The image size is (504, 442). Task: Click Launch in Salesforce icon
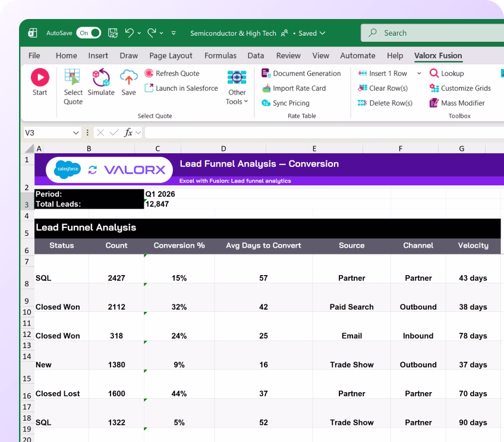(x=149, y=88)
